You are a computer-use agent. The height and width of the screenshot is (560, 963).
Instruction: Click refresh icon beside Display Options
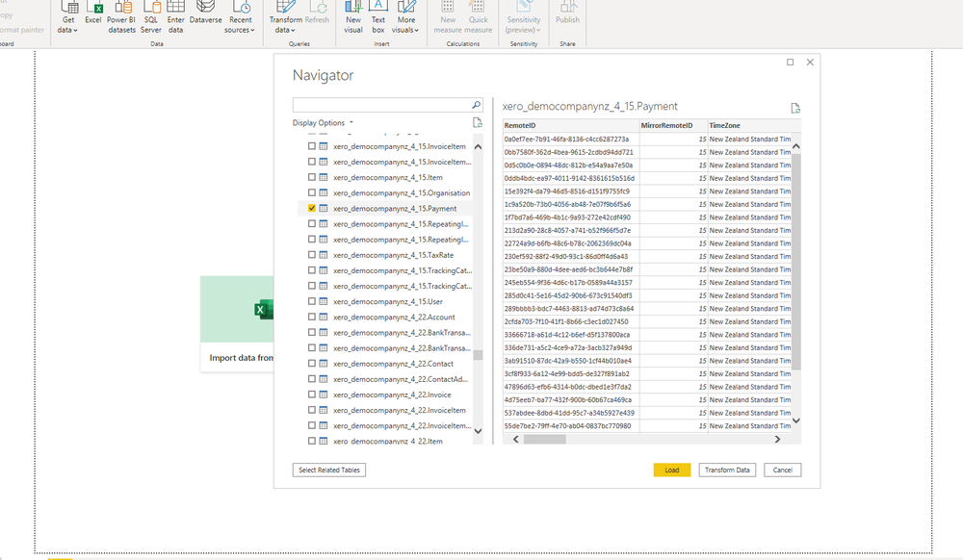click(x=478, y=123)
